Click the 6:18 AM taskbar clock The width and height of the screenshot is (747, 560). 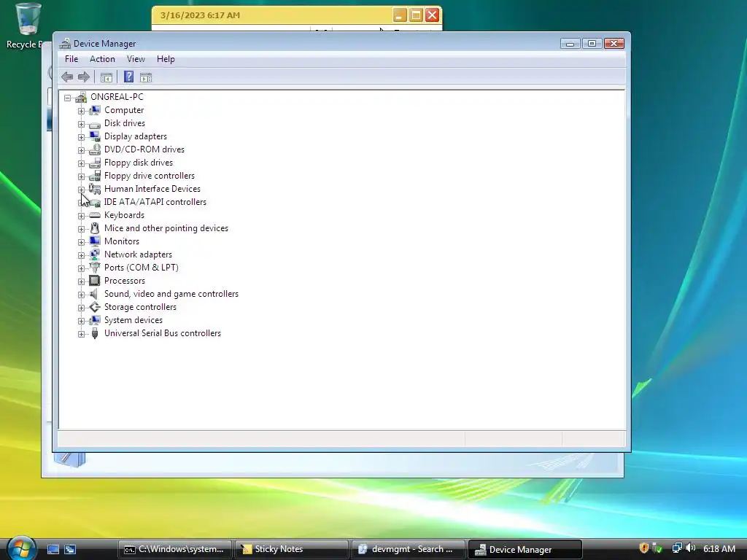719,548
